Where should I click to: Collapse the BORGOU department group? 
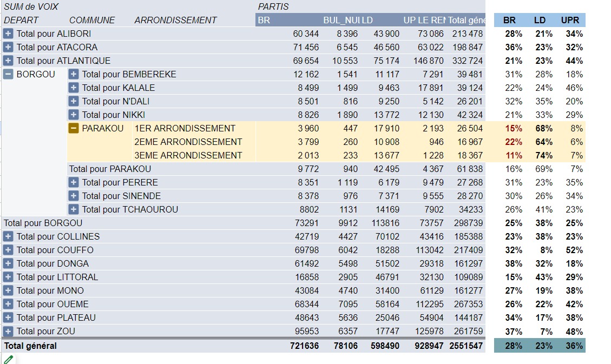click(8, 74)
